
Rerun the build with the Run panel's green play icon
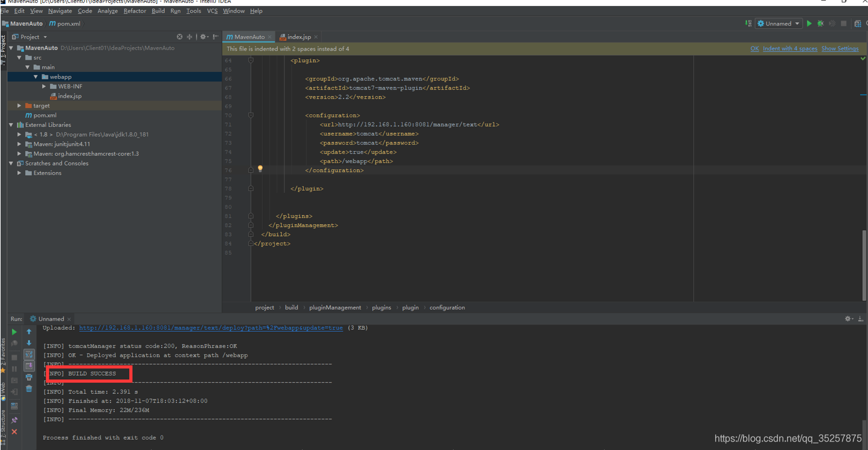(14, 332)
